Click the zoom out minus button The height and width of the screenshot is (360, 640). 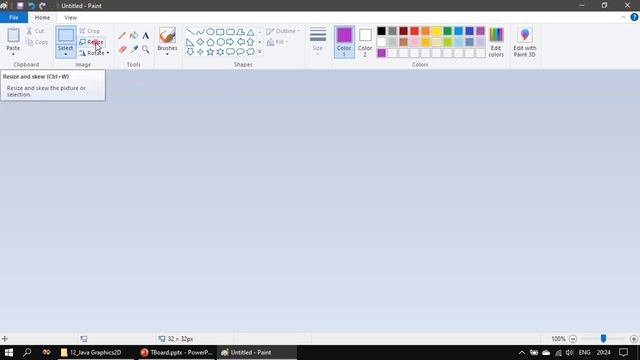573,339
